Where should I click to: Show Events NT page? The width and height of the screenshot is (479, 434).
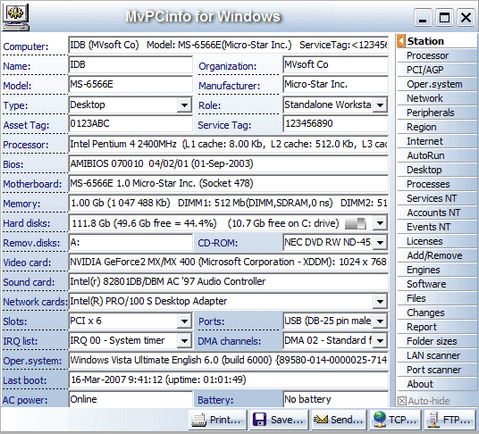[x=437, y=227]
